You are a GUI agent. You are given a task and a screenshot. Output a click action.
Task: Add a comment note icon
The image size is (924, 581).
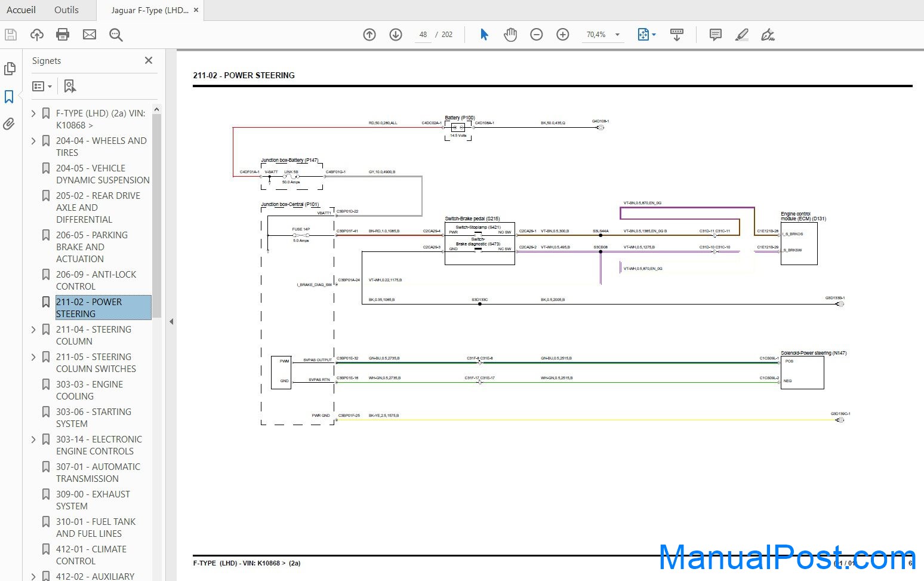tap(716, 35)
